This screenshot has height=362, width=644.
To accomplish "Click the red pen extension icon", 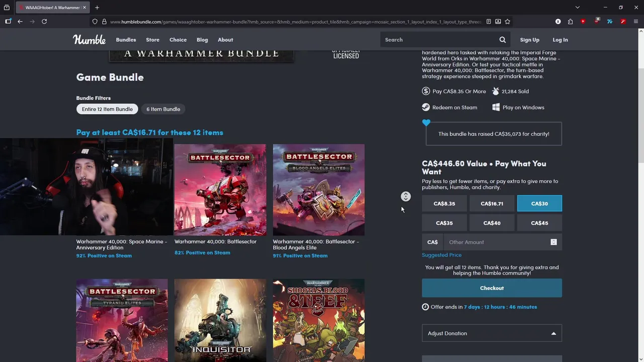I will (x=623, y=22).
